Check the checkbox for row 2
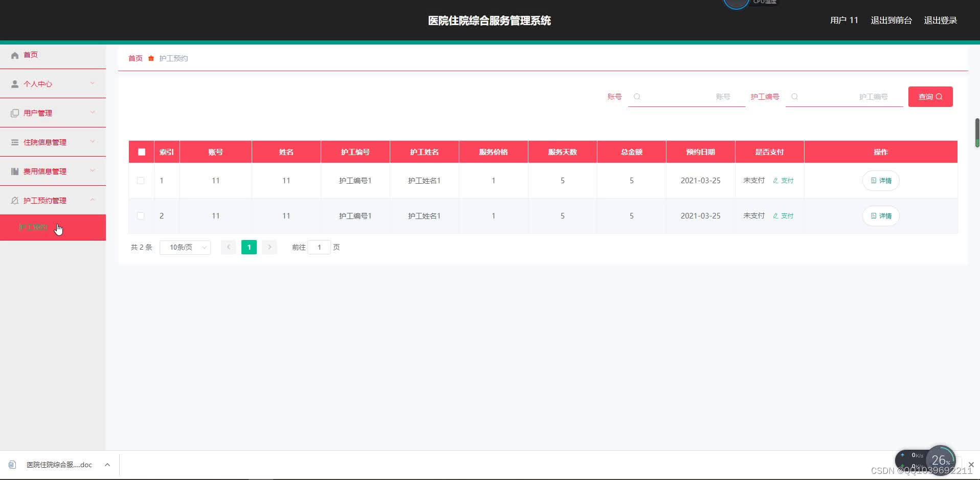The image size is (980, 480). point(141,216)
